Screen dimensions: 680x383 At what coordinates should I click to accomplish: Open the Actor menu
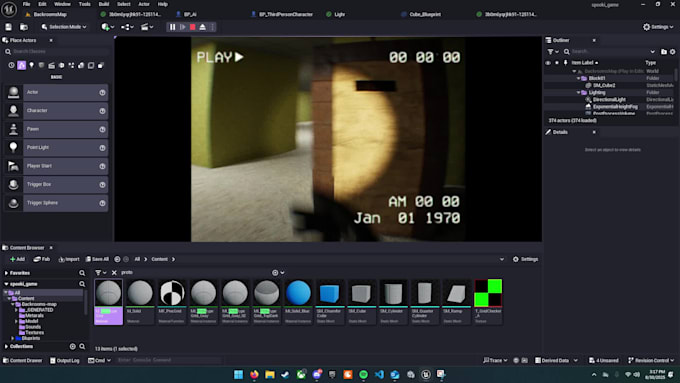point(144,4)
